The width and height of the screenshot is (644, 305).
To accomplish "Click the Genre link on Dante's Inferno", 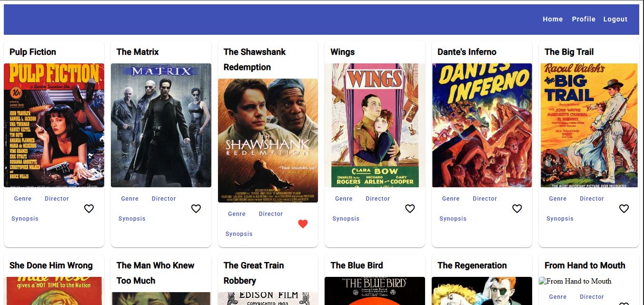I will tap(451, 199).
